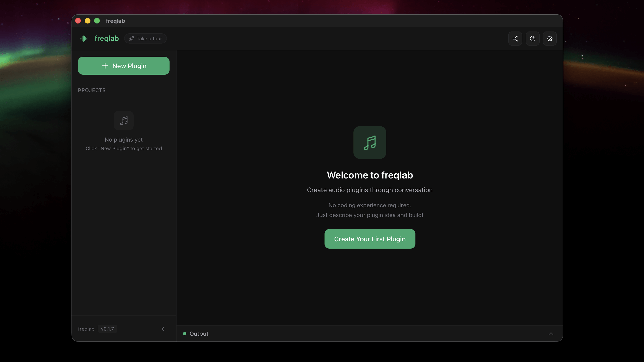Click freqlab in the window title bar
Screen dimensions: 644x362
[115, 21]
